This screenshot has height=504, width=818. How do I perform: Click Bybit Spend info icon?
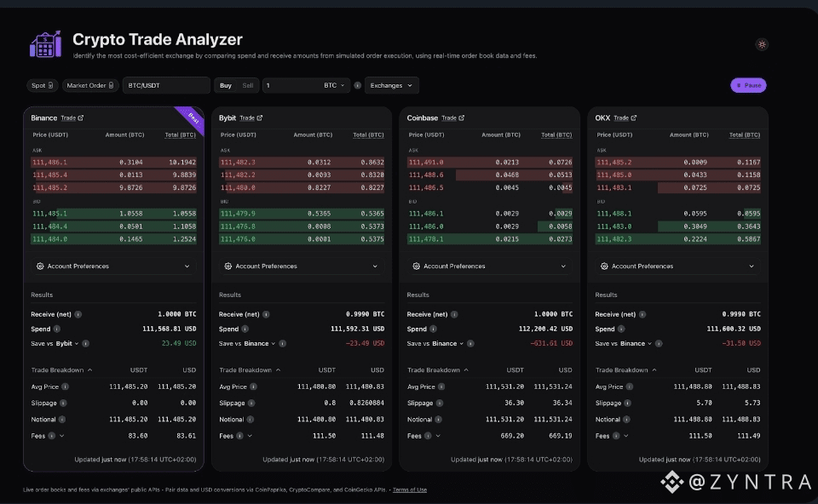[245, 329]
